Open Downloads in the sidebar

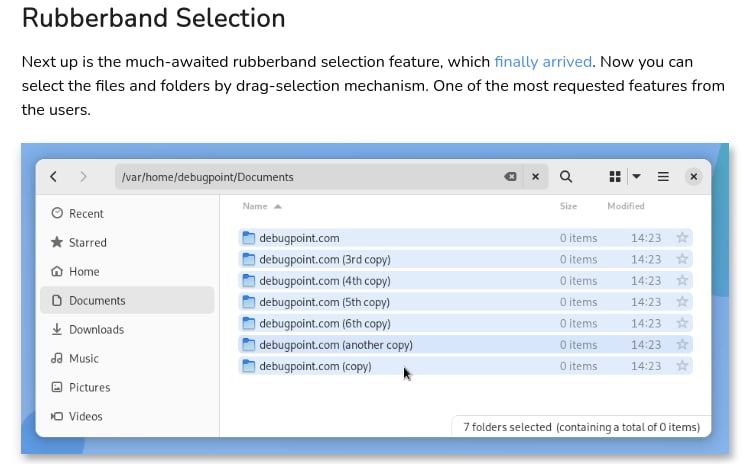point(96,329)
